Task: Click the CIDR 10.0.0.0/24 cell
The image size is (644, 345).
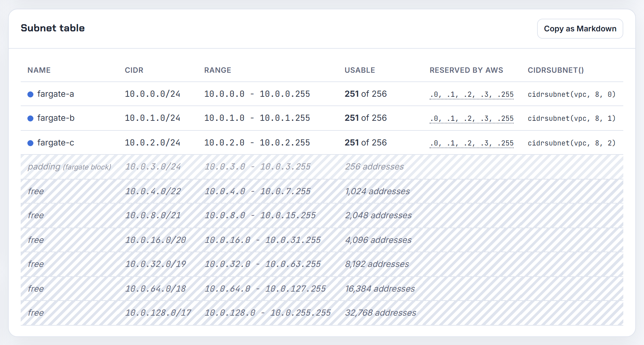Action: tap(153, 94)
